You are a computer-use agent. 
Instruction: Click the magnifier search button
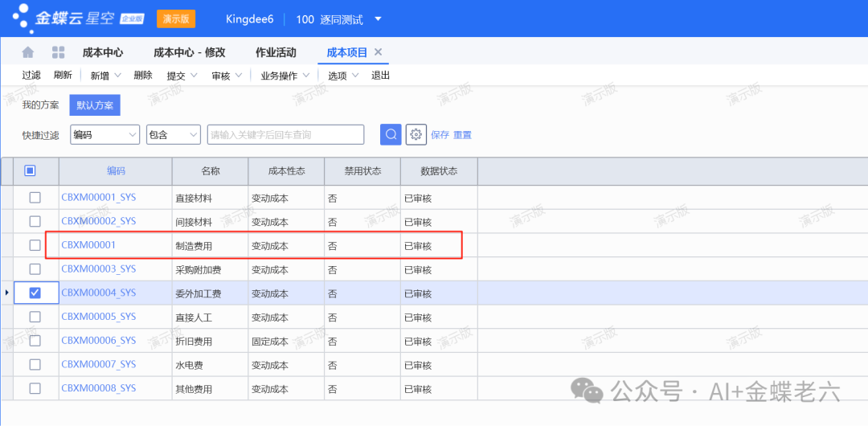(391, 134)
